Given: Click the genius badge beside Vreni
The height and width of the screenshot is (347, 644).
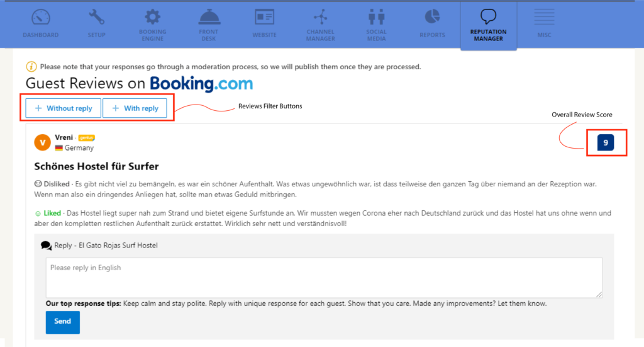Looking at the screenshot, I should point(86,138).
